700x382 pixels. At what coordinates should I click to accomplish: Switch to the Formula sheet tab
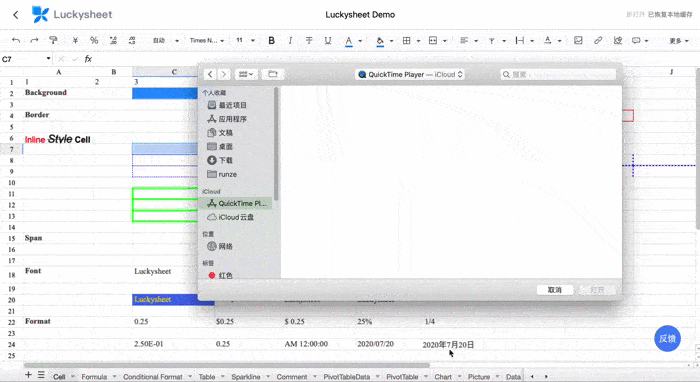[94, 377]
